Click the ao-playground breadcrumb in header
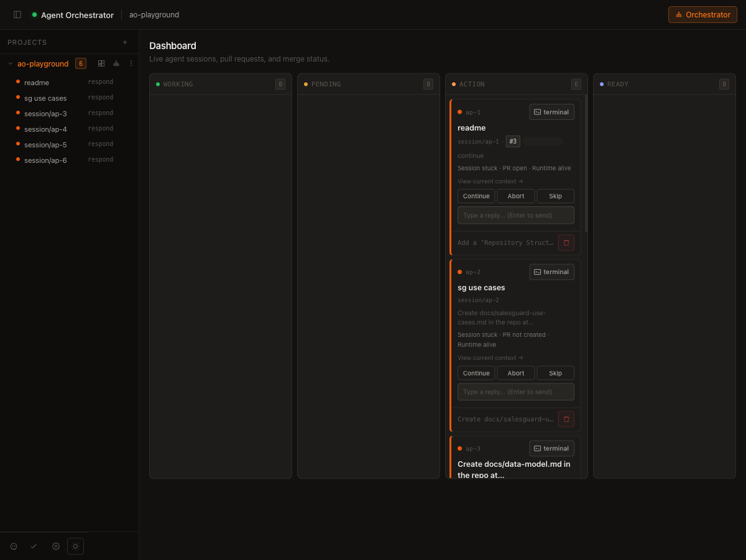The height and width of the screenshot is (560, 746). 154,15
